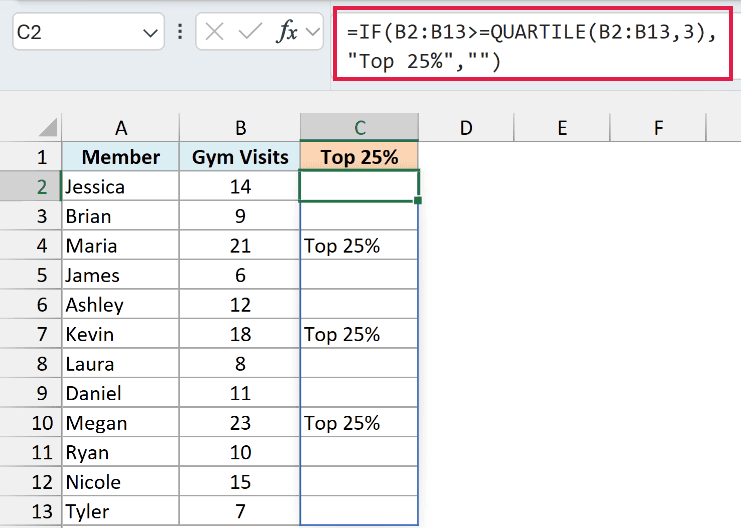741x528 pixels.
Task: Click Kevin's gym visits value 18
Action: click(240, 334)
